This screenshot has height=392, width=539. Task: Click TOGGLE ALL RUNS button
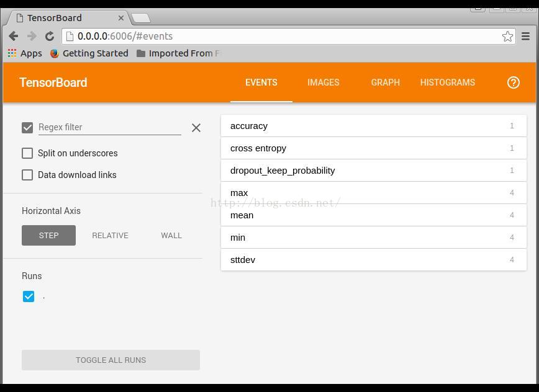click(111, 360)
